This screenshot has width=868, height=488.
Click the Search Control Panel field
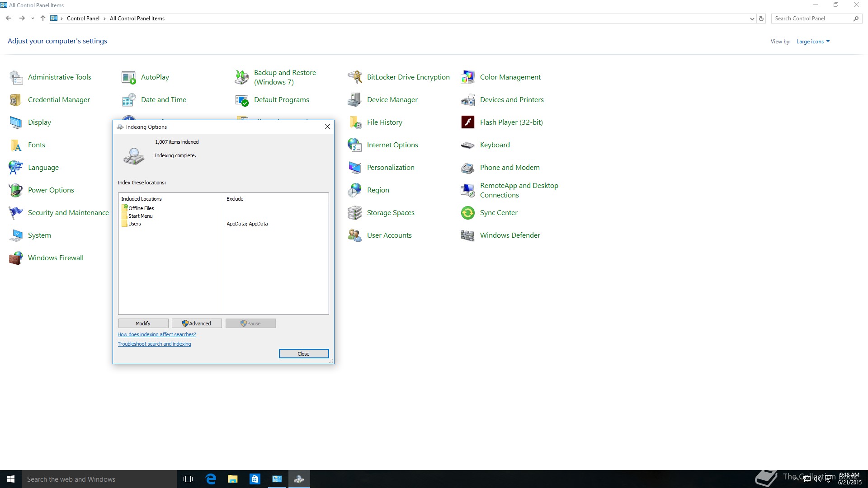[x=812, y=19]
